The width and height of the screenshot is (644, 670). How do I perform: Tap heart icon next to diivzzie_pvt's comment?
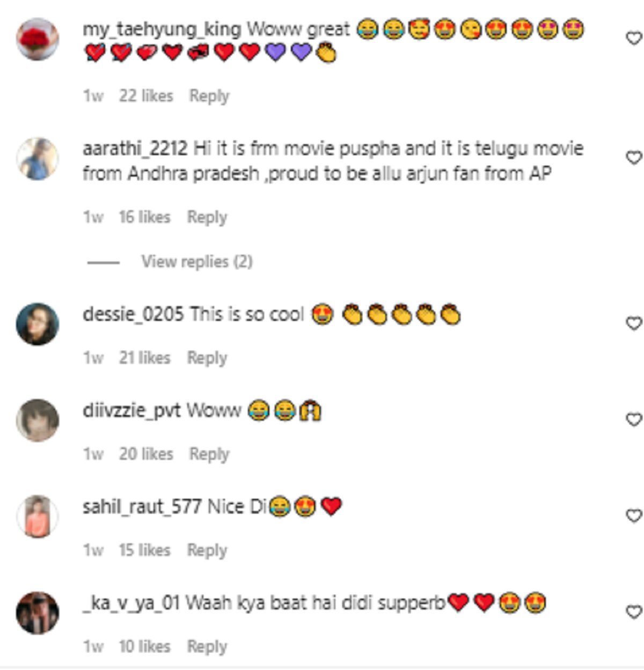click(634, 419)
